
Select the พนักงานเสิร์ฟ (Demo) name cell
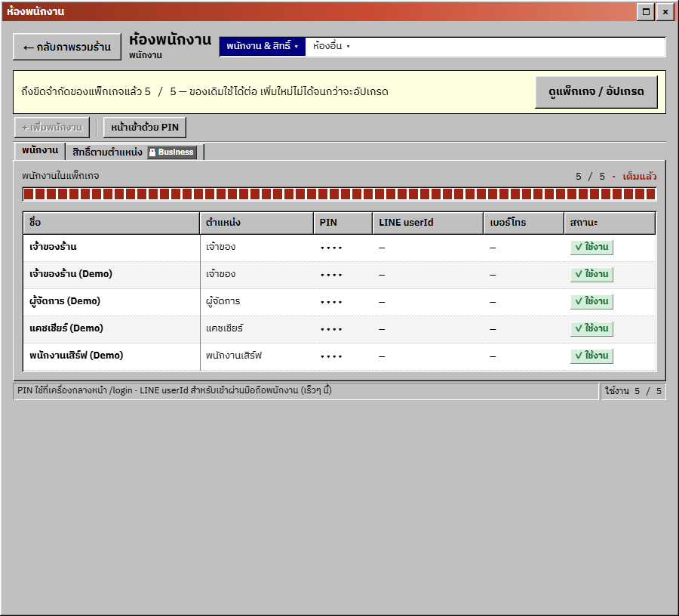click(112, 356)
